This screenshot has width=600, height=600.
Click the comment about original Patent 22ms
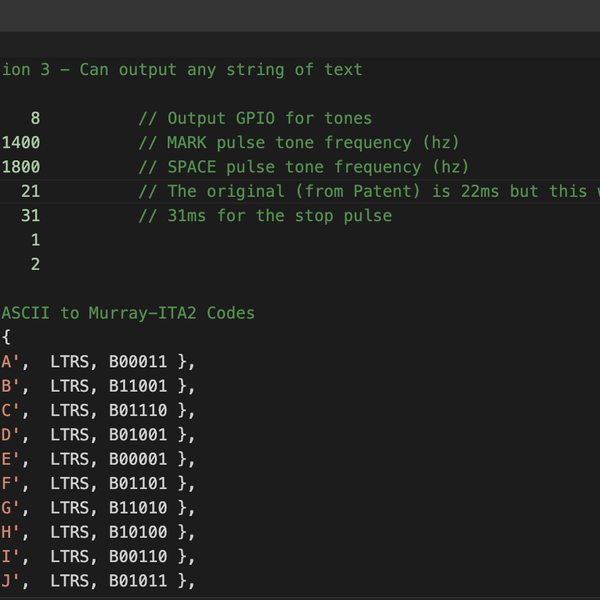(369, 191)
